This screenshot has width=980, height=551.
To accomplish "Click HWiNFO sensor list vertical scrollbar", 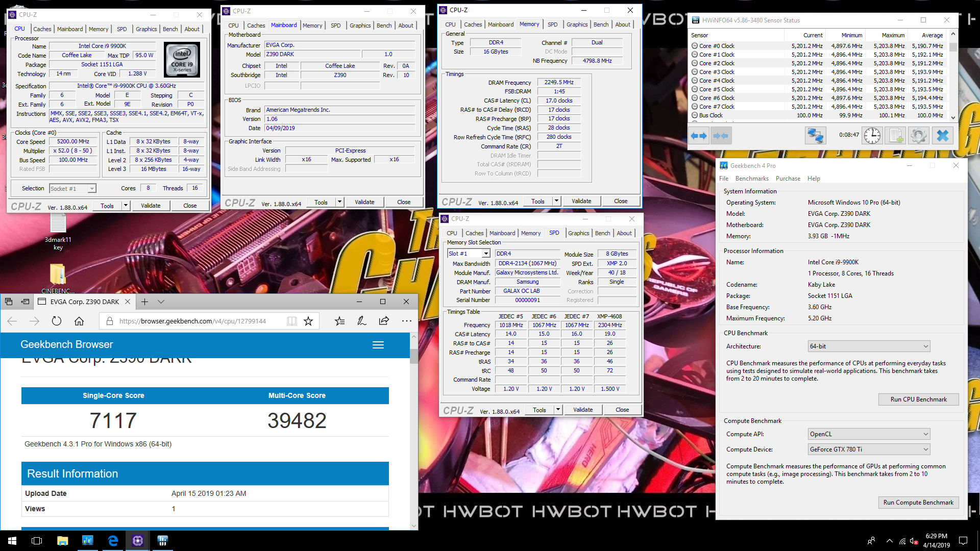I will point(953,75).
